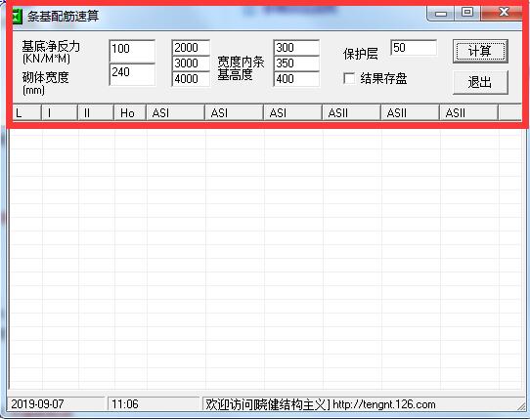Click the green app icon in title bar
The width and height of the screenshot is (530, 420).
coord(17,17)
